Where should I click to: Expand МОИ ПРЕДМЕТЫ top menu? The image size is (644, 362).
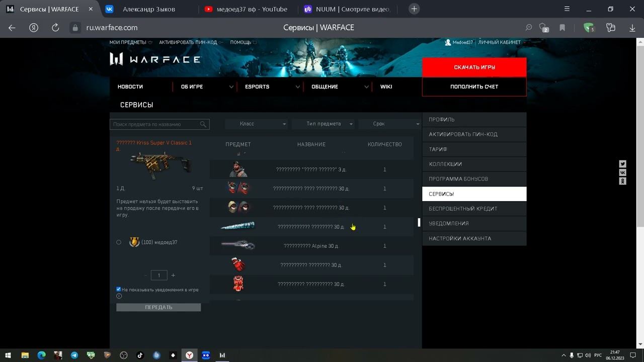coord(131,42)
